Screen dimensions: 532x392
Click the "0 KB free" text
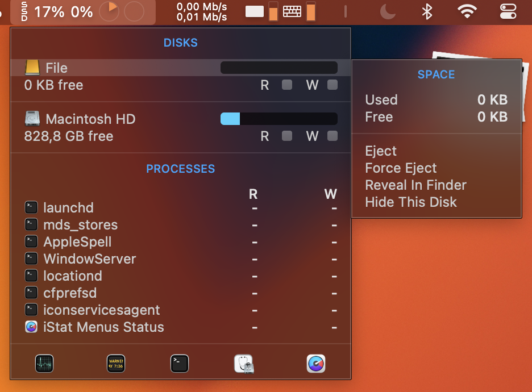53,85
